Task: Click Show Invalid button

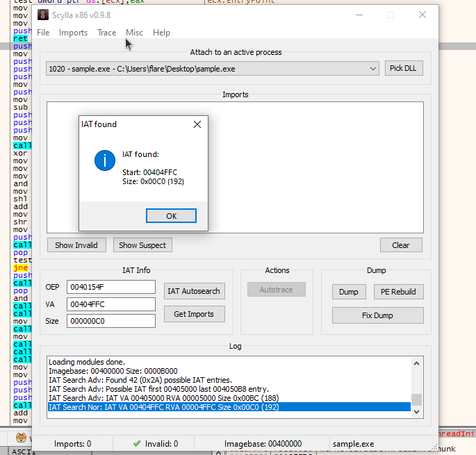Action: click(x=76, y=245)
